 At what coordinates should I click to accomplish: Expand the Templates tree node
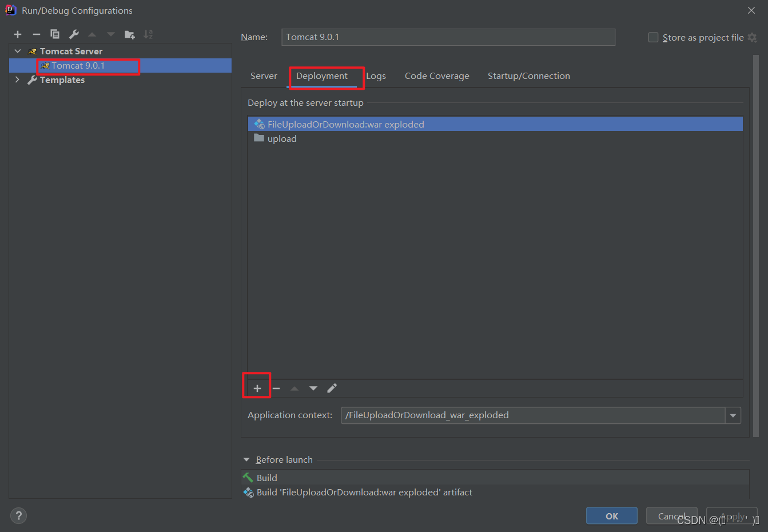(17, 80)
